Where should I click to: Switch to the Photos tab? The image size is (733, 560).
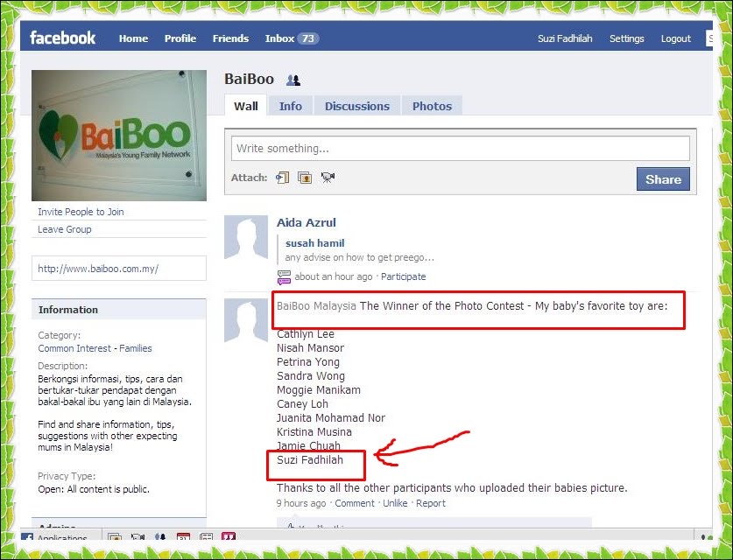pos(432,106)
